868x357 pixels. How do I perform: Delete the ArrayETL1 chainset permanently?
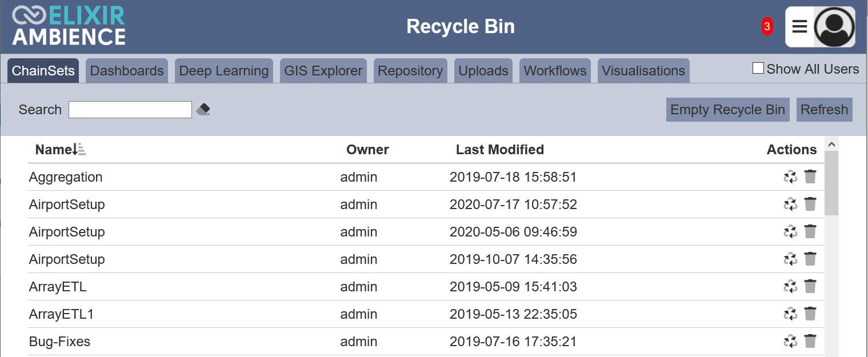pos(810,314)
